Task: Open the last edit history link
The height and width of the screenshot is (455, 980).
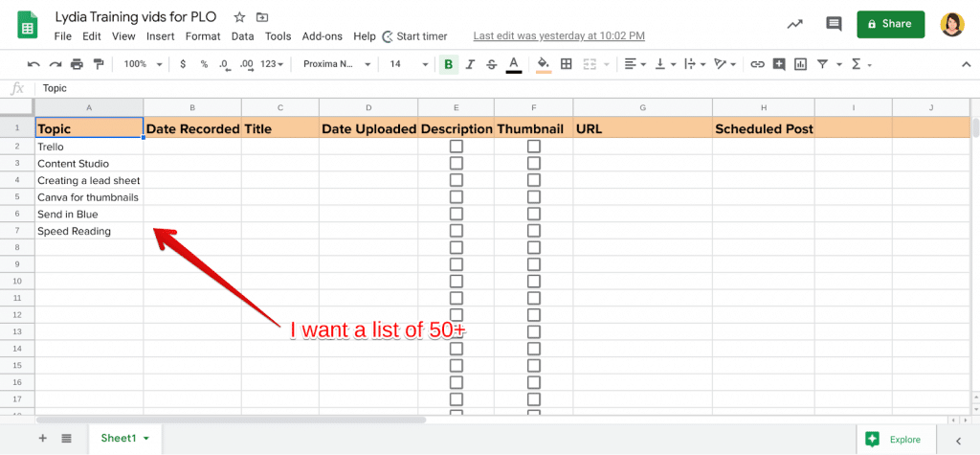Action: (x=559, y=36)
